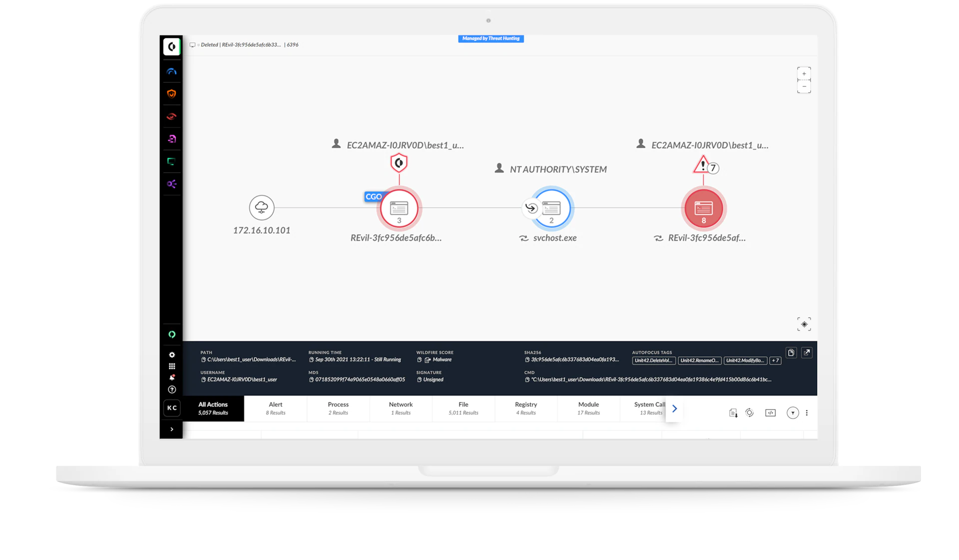Expand the collapsed left sidebar arrow
The width and height of the screenshot is (959, 560).
tap(172, 429)
